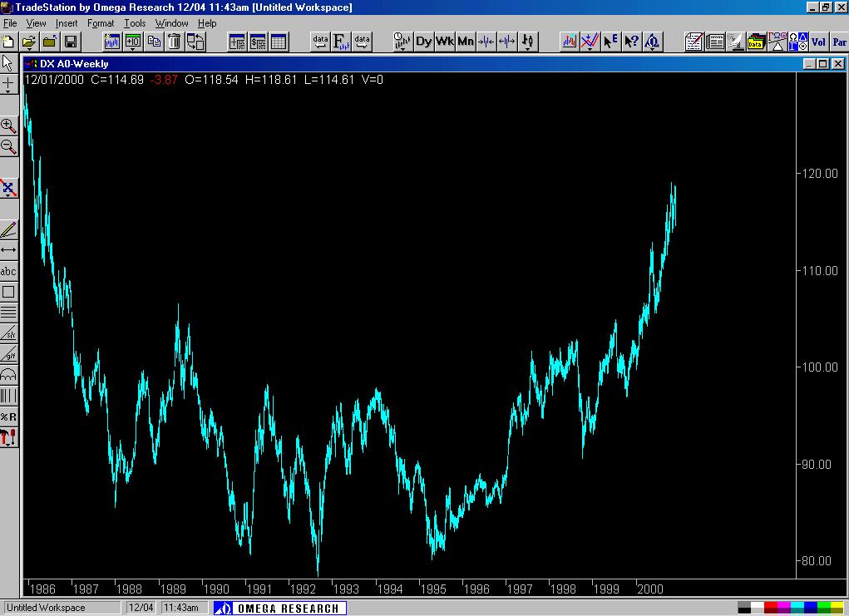The width and height of the screenshot is (849, 616).
Task: Switch chart to Monthly with Mn button
Action: coord(466,41)
